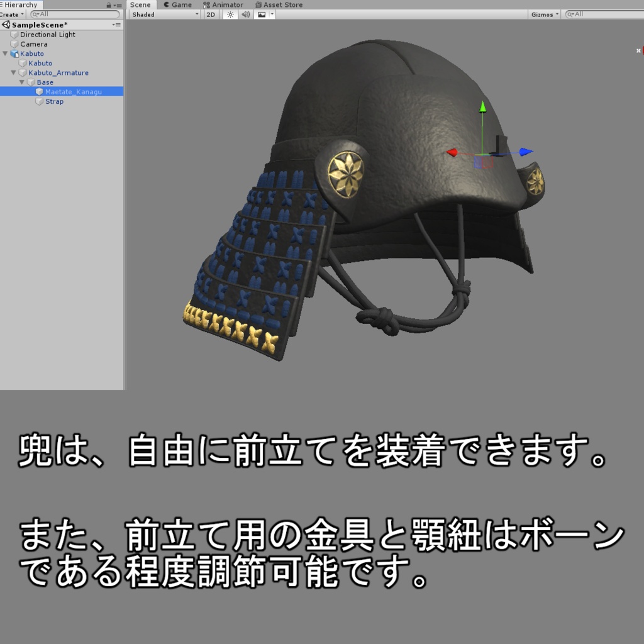Image resolution: width=644 pixels, height=644 pixels.
Task: Mute scene audio with the speaker icon
Action: [x=245, y=15]
